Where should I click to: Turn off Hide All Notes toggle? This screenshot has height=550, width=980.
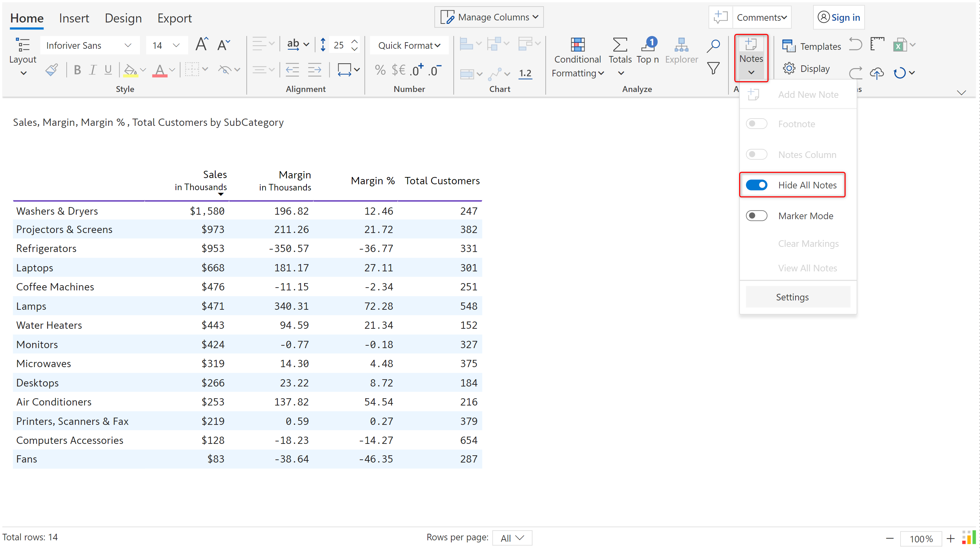(x=756, y=185)
